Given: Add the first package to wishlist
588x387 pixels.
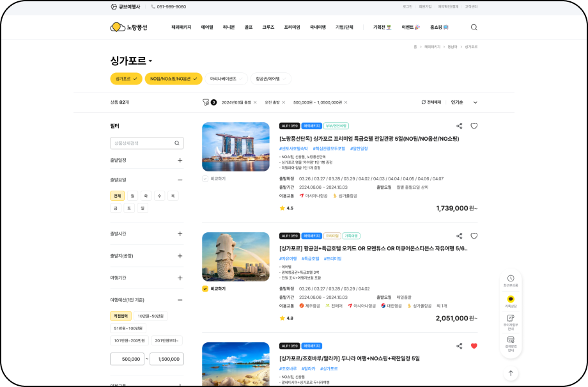Looking at the screenshot, I should [x=474, y=126].
